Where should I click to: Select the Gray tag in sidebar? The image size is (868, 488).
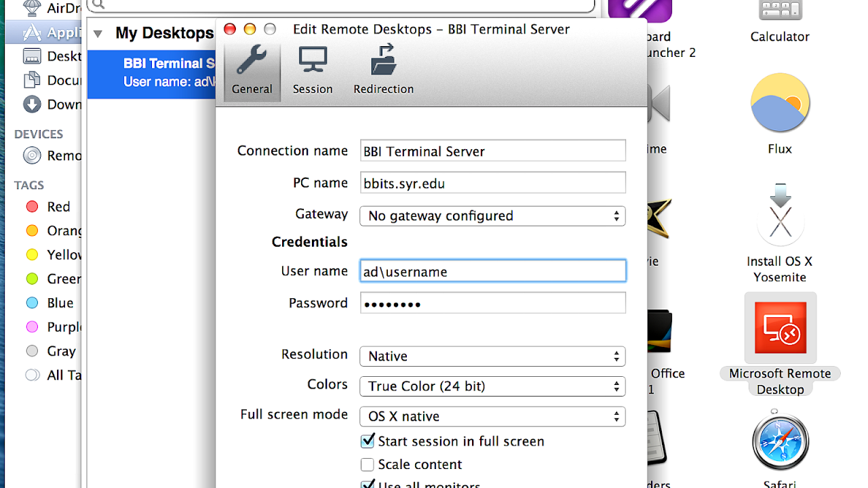[50, 351]
